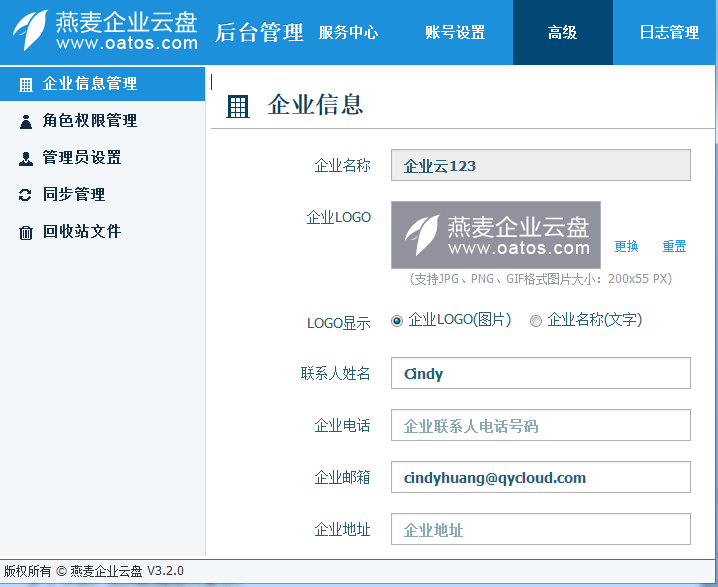Image resolution: width=718 pixels, height=587 pixels.
Task: Click the 企业电话 input field
Action: click(x=540, y=425)
